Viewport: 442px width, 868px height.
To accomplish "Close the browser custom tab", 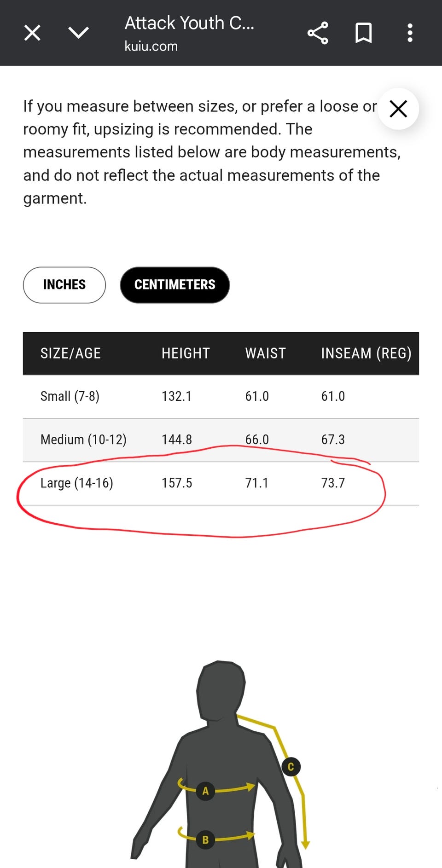I will (32, 33).
